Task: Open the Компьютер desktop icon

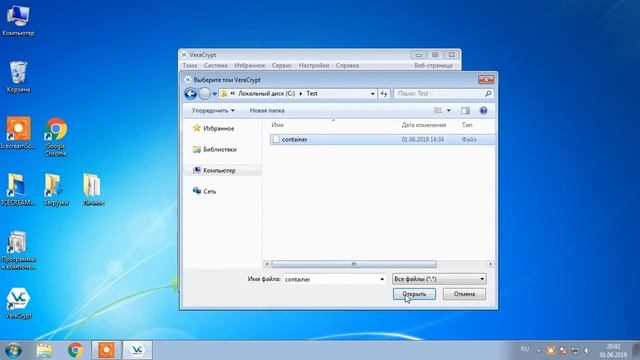Action: 18,20
